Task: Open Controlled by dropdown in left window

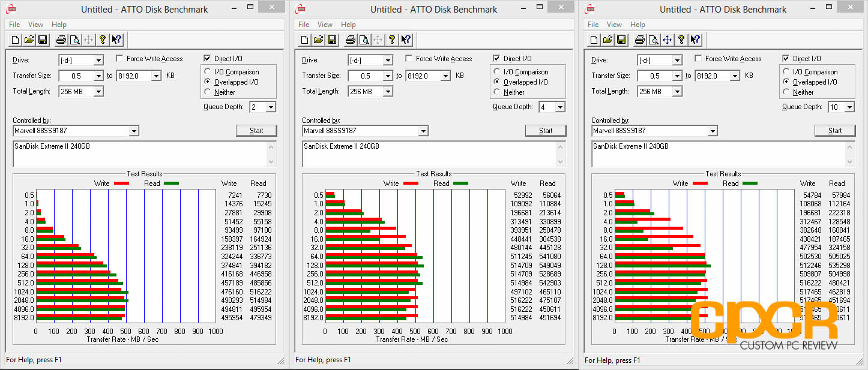Action: 134,131
